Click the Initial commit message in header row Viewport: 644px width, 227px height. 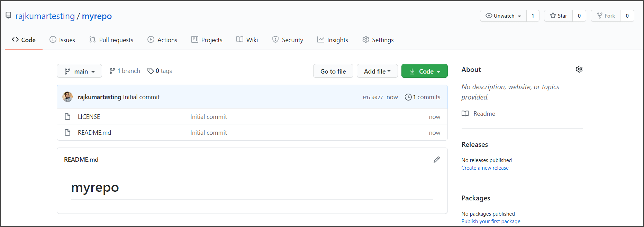(141, 97)
